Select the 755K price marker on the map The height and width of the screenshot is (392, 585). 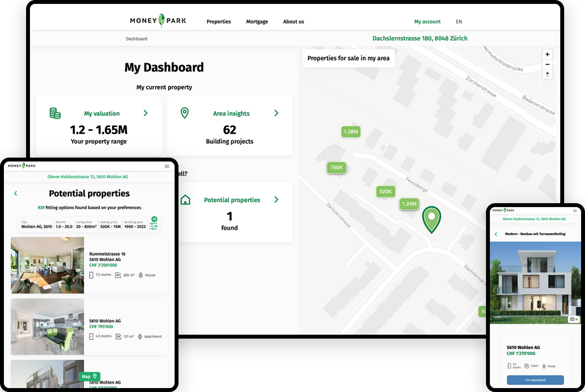[337, 167]
